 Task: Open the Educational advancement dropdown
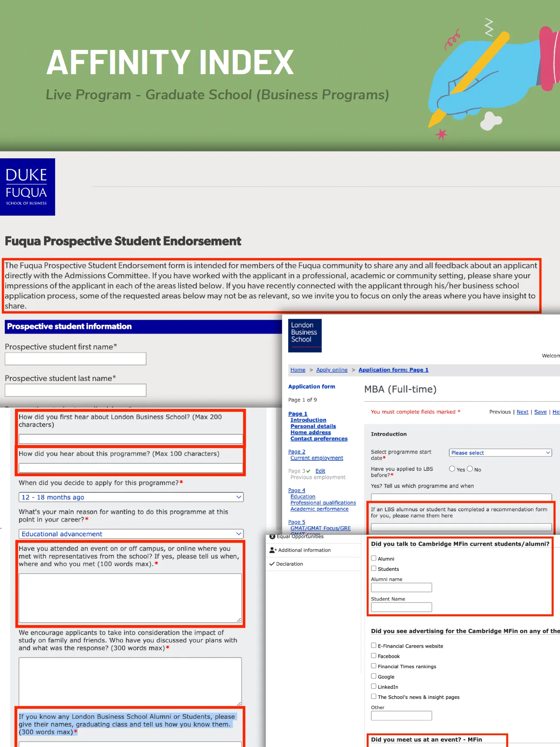(131, 534)
